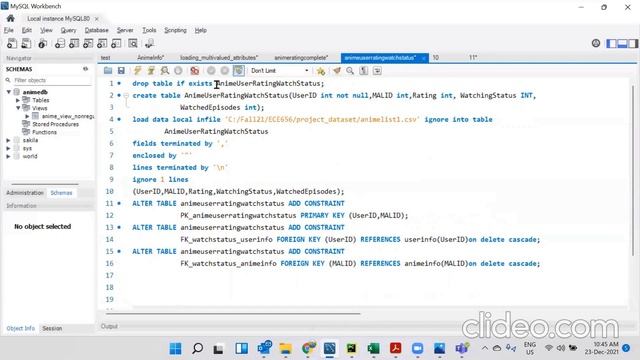
Task: Open SQL script file in new tab
Action: point(26,43)
